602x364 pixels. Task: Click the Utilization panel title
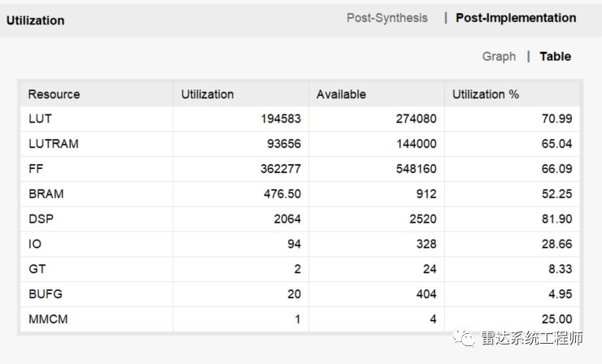click(x=35, y=20)
